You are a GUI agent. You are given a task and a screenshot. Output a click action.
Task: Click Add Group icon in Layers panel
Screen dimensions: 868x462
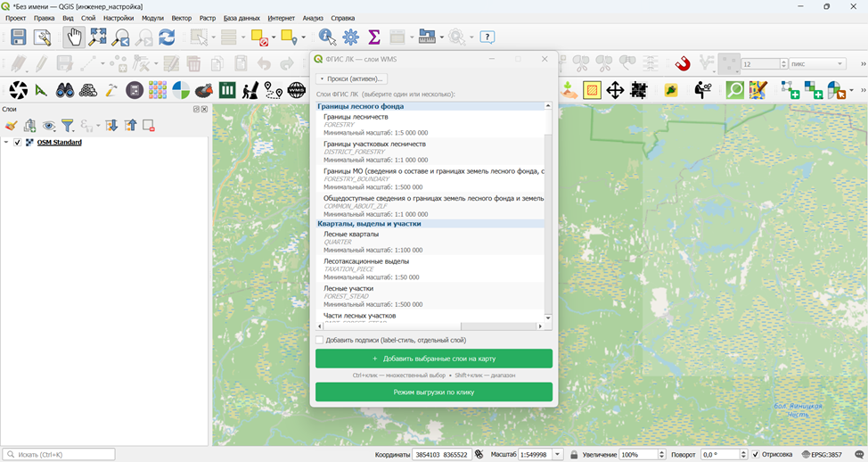30,126
